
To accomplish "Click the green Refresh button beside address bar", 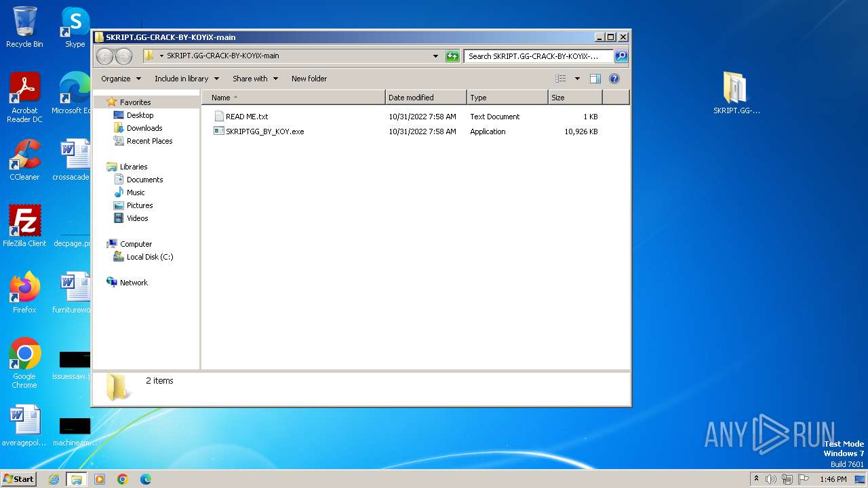I will 452,56.
